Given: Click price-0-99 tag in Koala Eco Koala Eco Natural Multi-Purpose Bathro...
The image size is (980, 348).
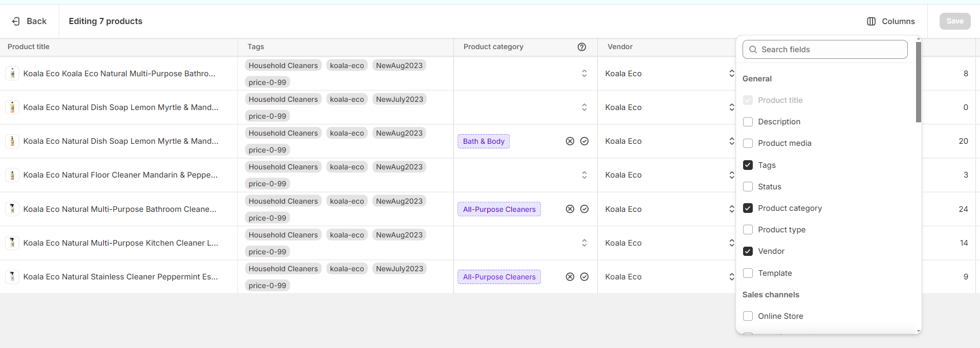Looking at the screenshot, I should (267, 82).
